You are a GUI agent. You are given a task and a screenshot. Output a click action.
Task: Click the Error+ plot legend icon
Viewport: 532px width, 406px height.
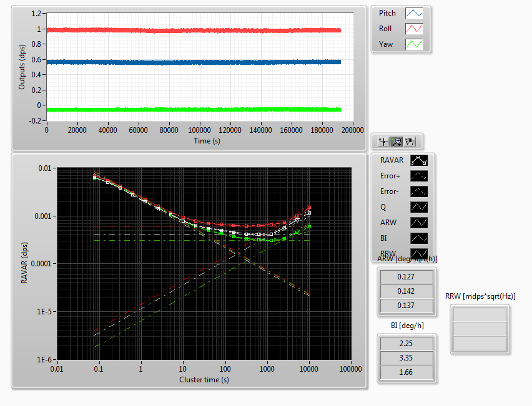pyautogui.click(x=419, y=176)
